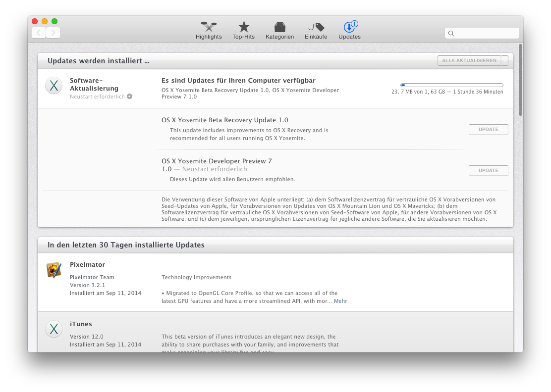The width and height of the screenshot is (551, 392).
Task: Collapse details via Neustart erforderlich arrow
Action: (x=130, y=97)
